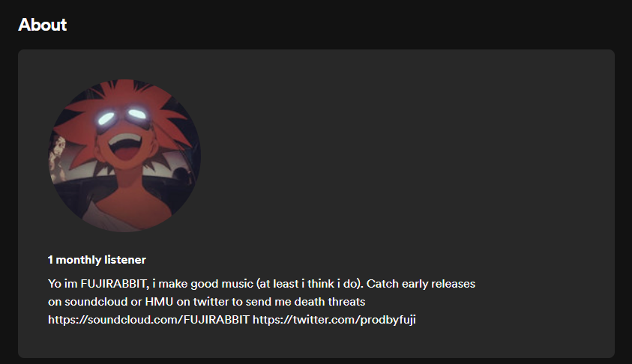Click 'Catch early releases' in the bio
This screenshot has height=364, width=632.
[421, 283]
